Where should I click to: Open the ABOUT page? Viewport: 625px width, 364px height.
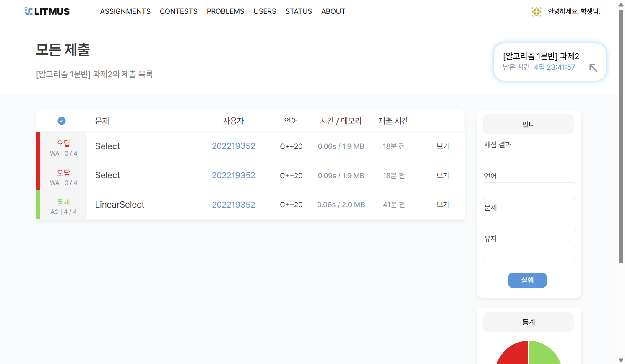tap(333, 11)
